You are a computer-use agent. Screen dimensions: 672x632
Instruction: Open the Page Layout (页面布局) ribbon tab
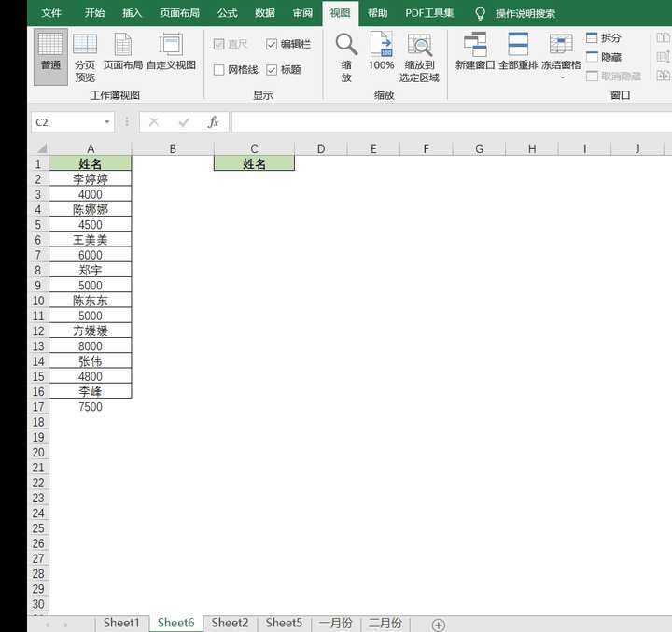pyautogui.click(x=179, y=13)
